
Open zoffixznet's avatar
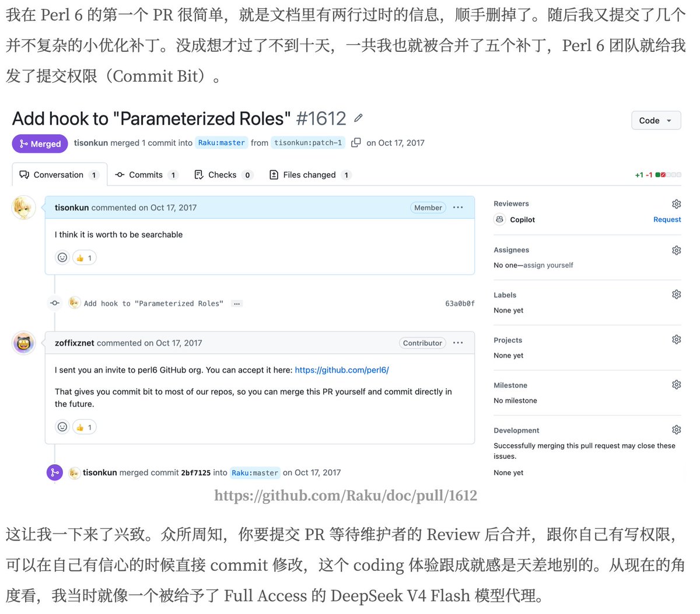(x=24, y=343)
